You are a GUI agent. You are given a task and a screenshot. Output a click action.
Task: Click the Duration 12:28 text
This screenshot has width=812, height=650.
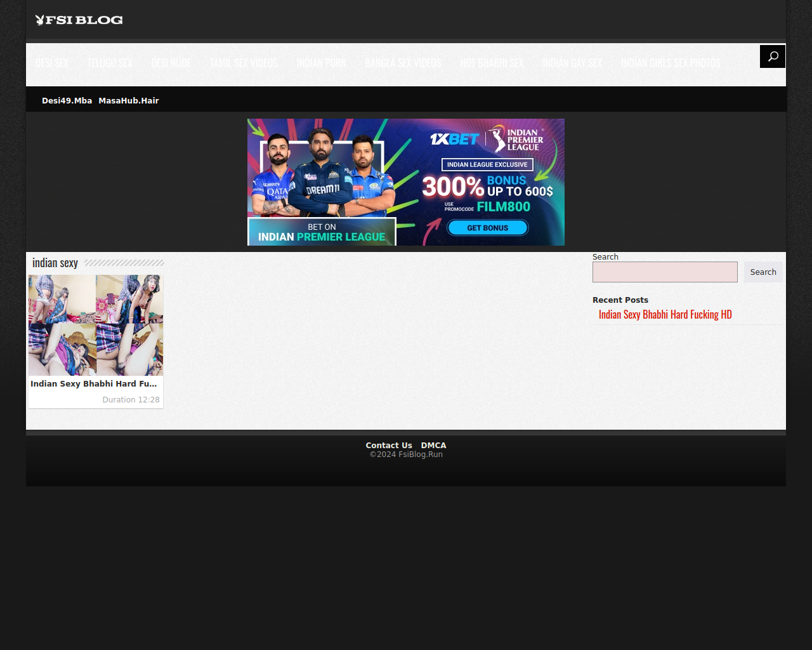click(131, 400)
